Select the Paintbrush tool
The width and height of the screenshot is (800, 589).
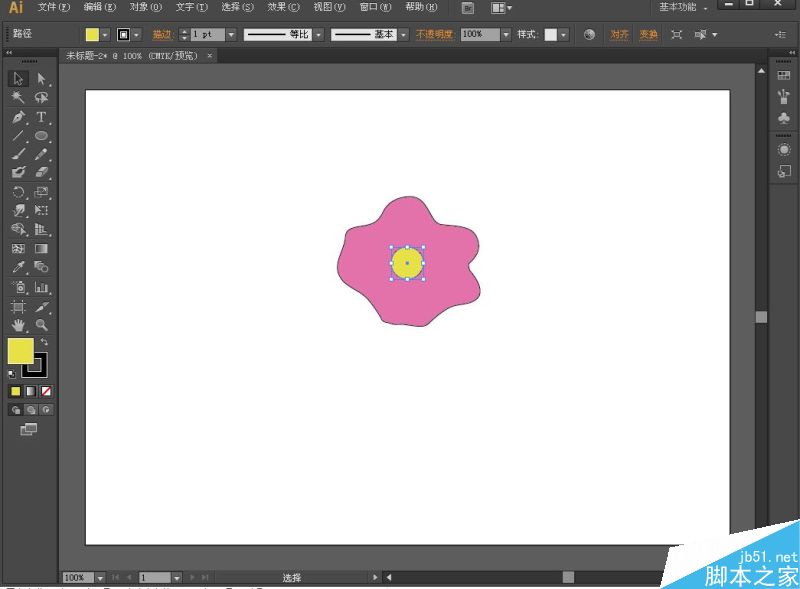[x=18, y=154]
